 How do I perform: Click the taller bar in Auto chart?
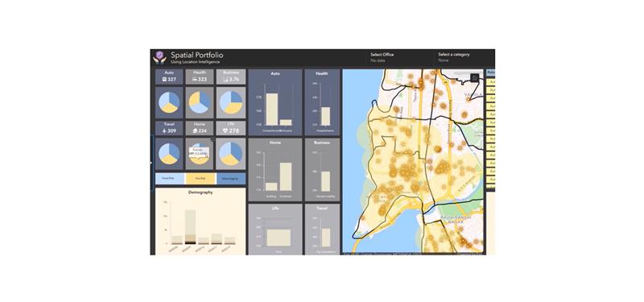pyautogui.click(x=272, y=110)
